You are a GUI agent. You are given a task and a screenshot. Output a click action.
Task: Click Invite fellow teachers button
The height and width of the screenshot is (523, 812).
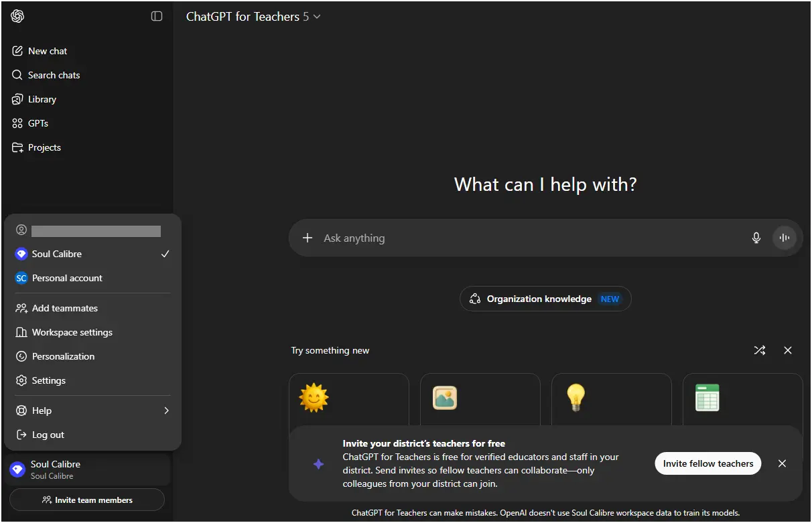click(x=708, y=463)
